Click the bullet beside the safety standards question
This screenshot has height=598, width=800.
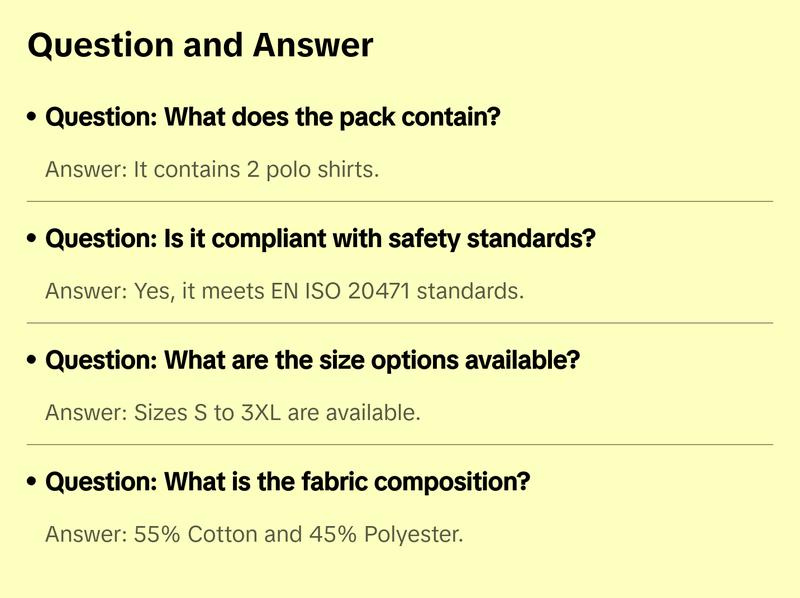click(x=33, y=240)
